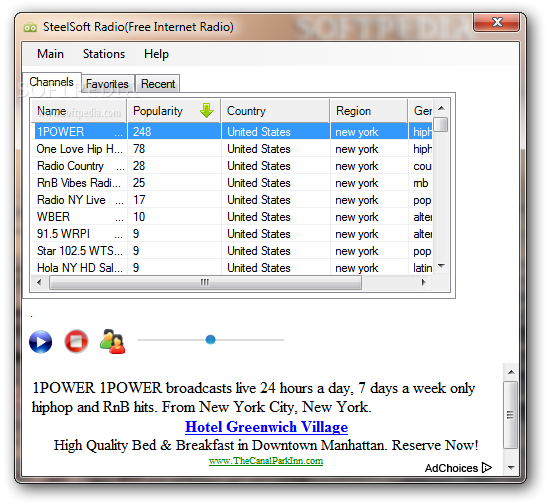Screen dimensions: 547x504
Task: Sort by the Popularity column header
Action: (174, 111)
